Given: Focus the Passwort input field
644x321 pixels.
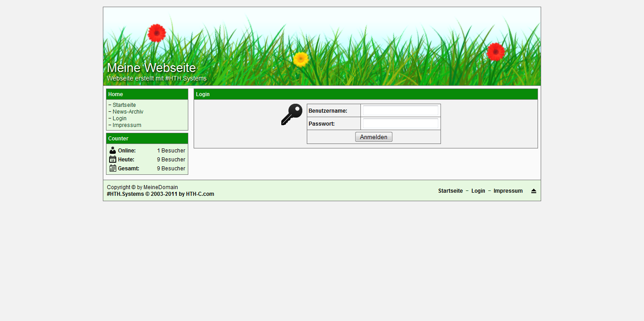Looking at the screenshot, I should click(x=400, y=123).
